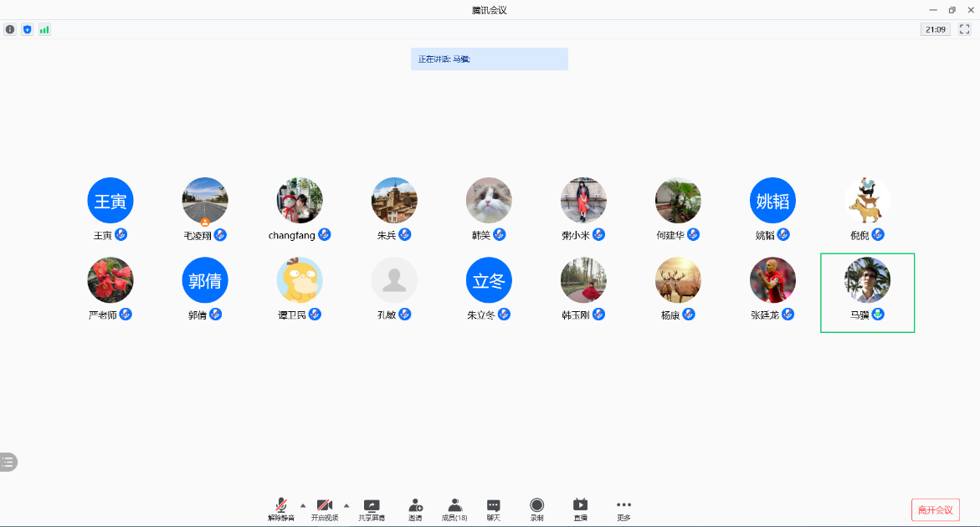Open the 聊天 chat icon

tap(494, 506)
